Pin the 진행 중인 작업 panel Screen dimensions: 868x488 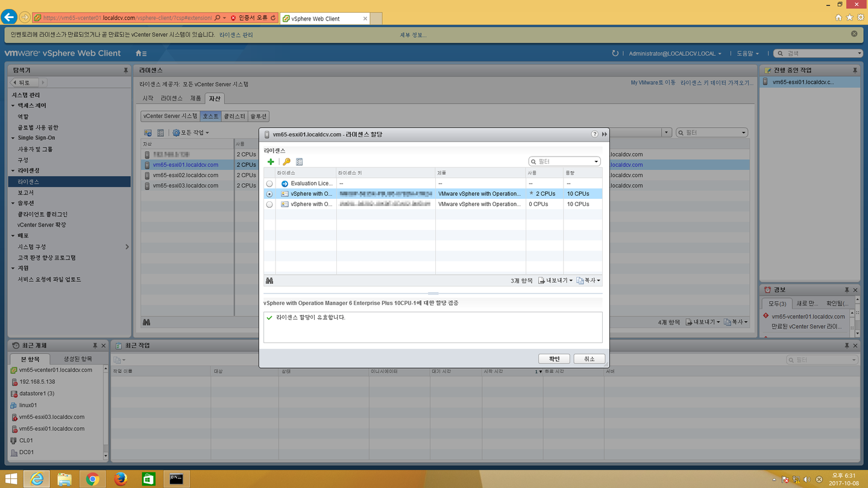pos(855,70)
